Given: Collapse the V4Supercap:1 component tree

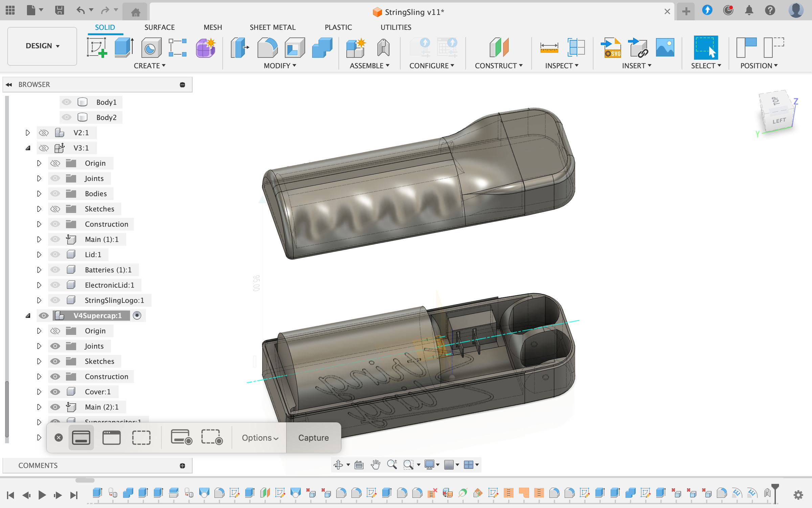Looking at the screenshot, I should coord(28,316).
